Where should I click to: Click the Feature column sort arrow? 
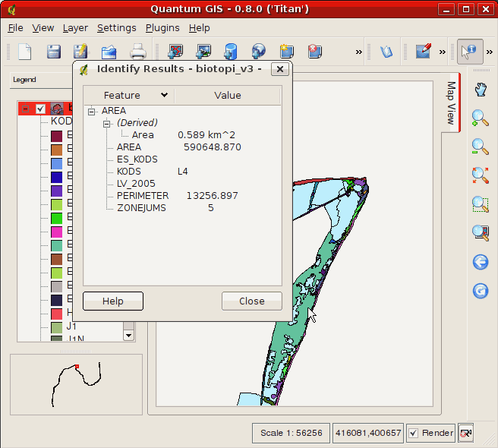tap(164, 95)
